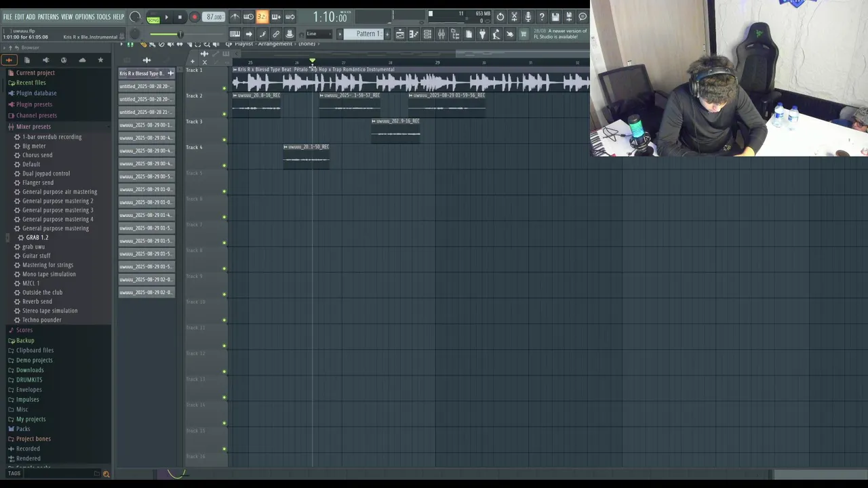868x488 pixels.
Task: Click the piano roll view icon
Action: point(414,35)
